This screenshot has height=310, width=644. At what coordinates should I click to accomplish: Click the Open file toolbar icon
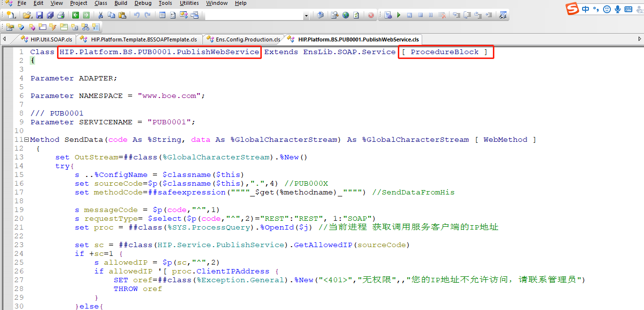27,15
